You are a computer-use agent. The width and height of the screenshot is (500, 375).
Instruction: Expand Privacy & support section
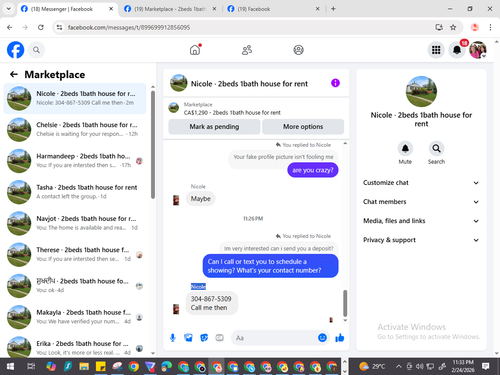[421, 240]
